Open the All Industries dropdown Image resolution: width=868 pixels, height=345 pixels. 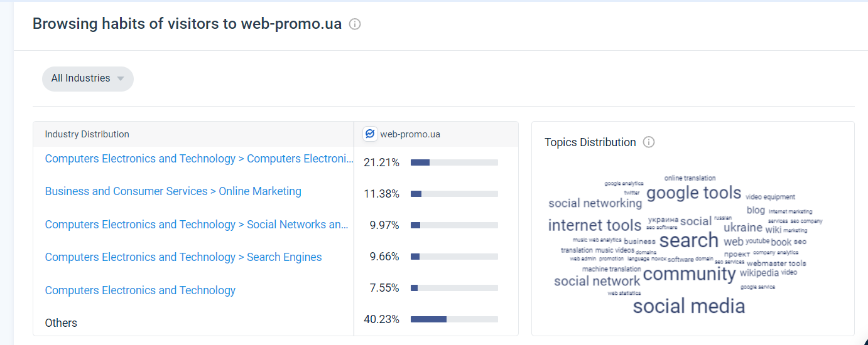(x=87, y=78)
